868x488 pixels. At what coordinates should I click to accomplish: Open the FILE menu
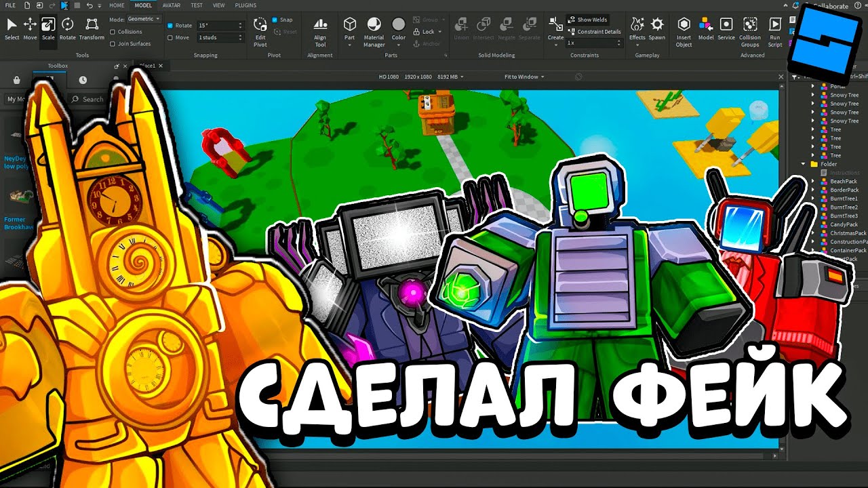pos(10,5)
